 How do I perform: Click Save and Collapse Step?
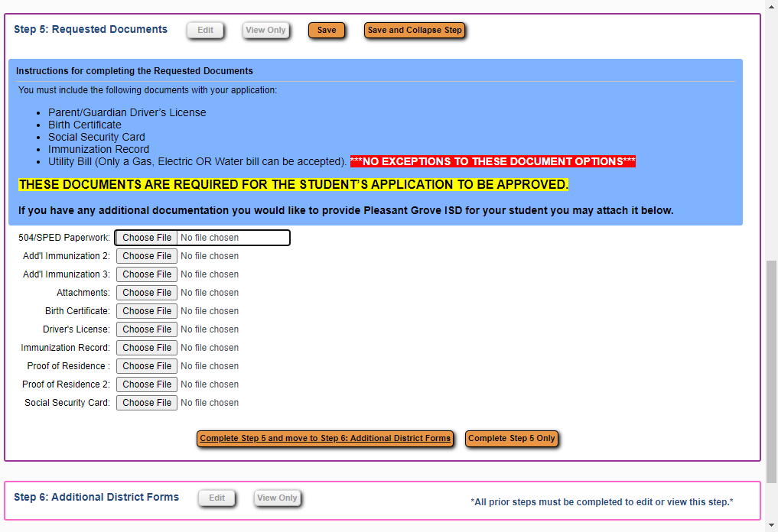[415, 31]
